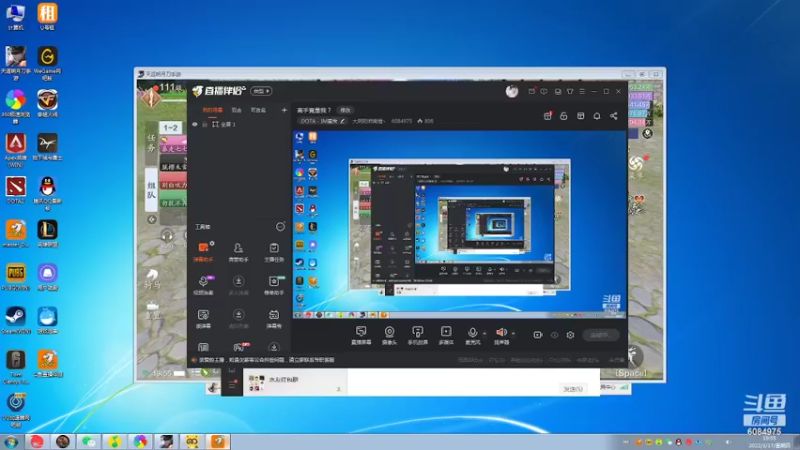Open WeGame desktop shortcut
Viewport: 800px width, 450px height.
tap(47, 63)
